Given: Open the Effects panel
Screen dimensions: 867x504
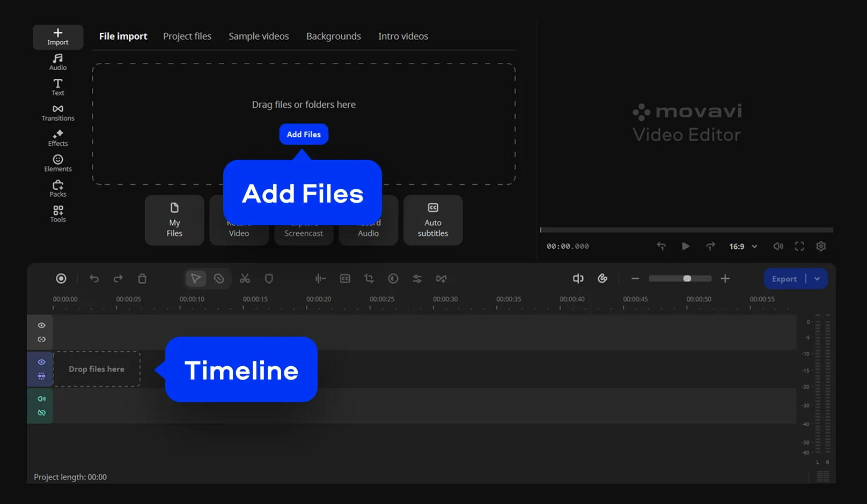Looking at the screenshot, I should click(x=58, y=138).
